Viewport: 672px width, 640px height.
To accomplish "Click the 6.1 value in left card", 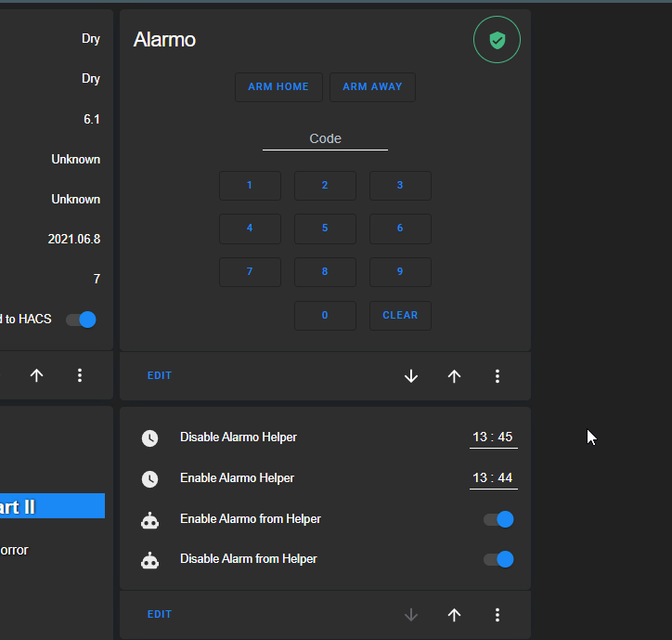I will point(92,119).
